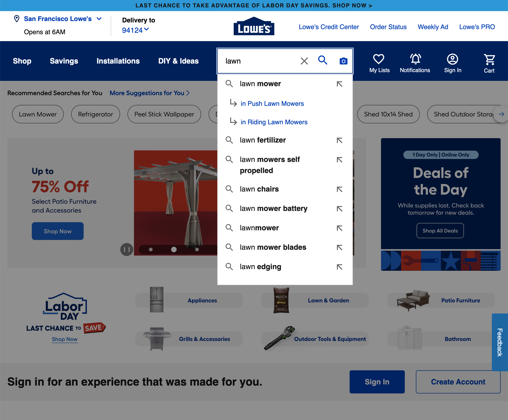
Task: Open visual search with the camera icon
Action: click(x=343, y=61)
